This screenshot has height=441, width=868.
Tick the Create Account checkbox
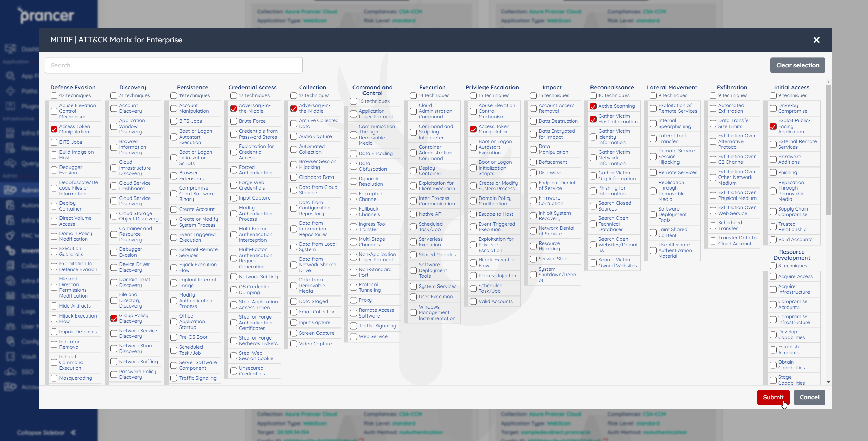click(174, 209)
